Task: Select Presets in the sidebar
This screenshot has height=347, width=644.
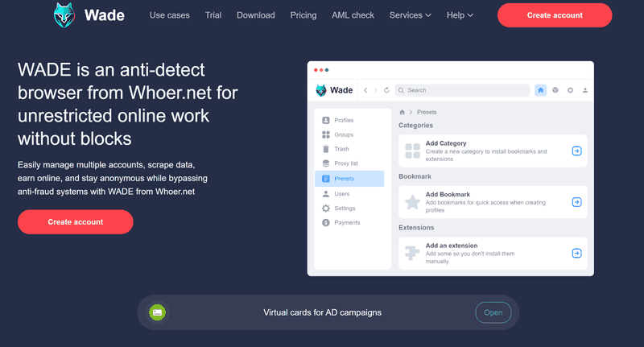Action: (x=349, y=179)
